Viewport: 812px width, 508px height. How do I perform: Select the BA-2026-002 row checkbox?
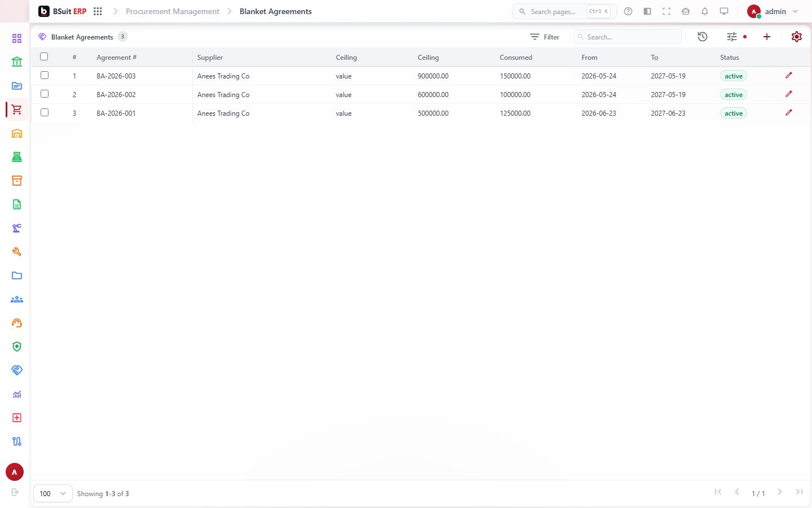(45, 94)
